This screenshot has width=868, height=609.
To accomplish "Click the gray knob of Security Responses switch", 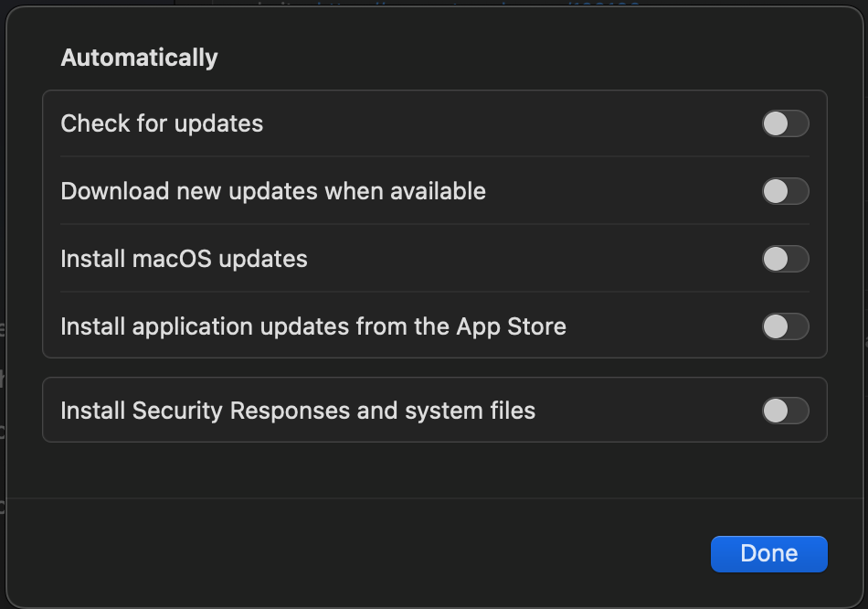I will tap(776, 411).
